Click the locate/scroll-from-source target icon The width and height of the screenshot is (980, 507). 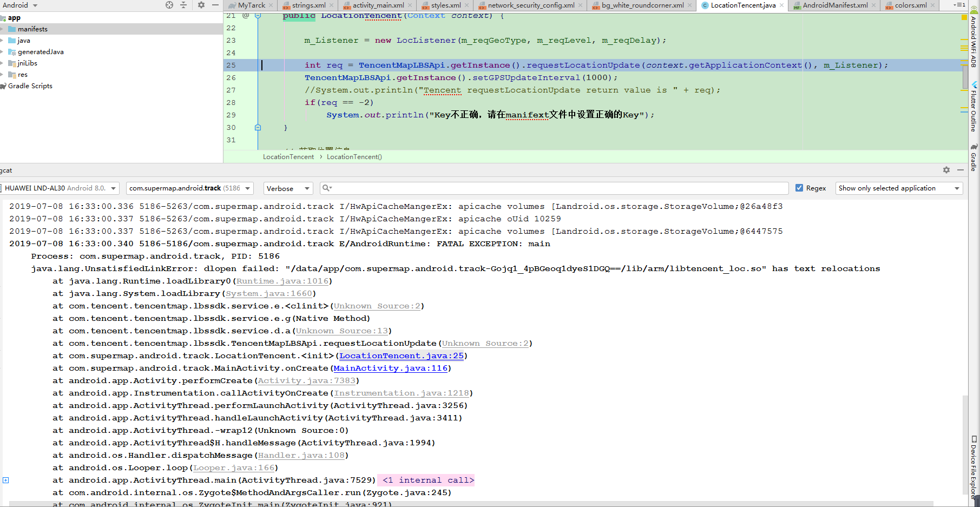point(169,5)
